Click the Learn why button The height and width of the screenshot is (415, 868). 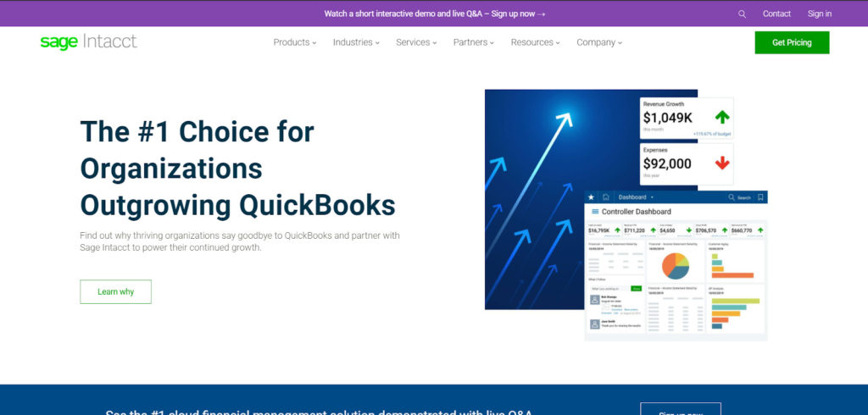tap(115, 291)
